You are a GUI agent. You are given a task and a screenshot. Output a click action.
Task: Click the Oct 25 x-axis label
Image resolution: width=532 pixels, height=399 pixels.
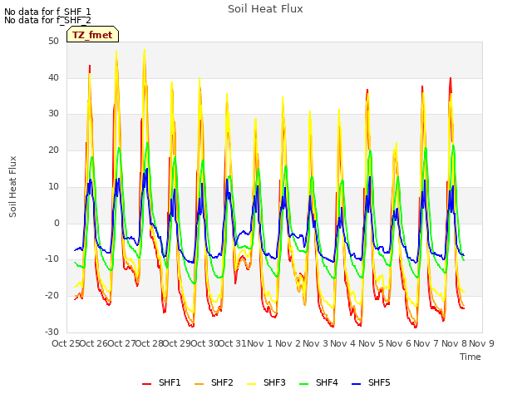pos(66,343)
